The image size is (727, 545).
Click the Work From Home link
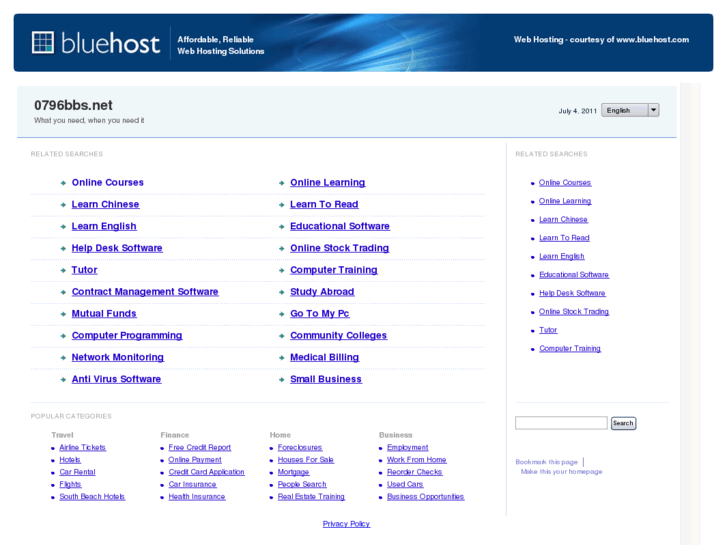click(x=416, y=460)
